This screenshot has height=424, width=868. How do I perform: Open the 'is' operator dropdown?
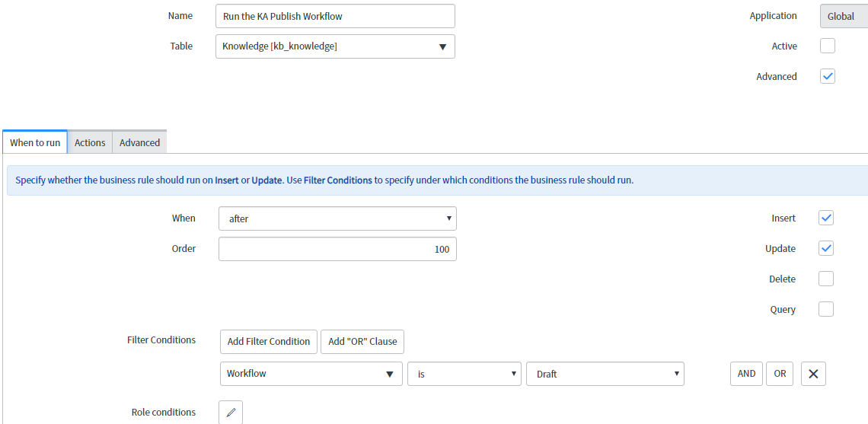pyautogui.click(x=464, y=374)
